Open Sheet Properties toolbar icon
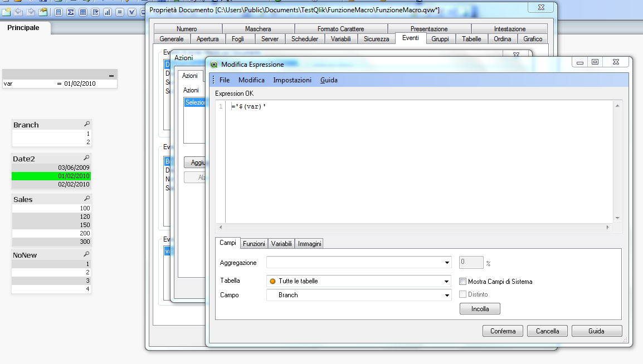The image size is (643, 364). pos(43,12)
